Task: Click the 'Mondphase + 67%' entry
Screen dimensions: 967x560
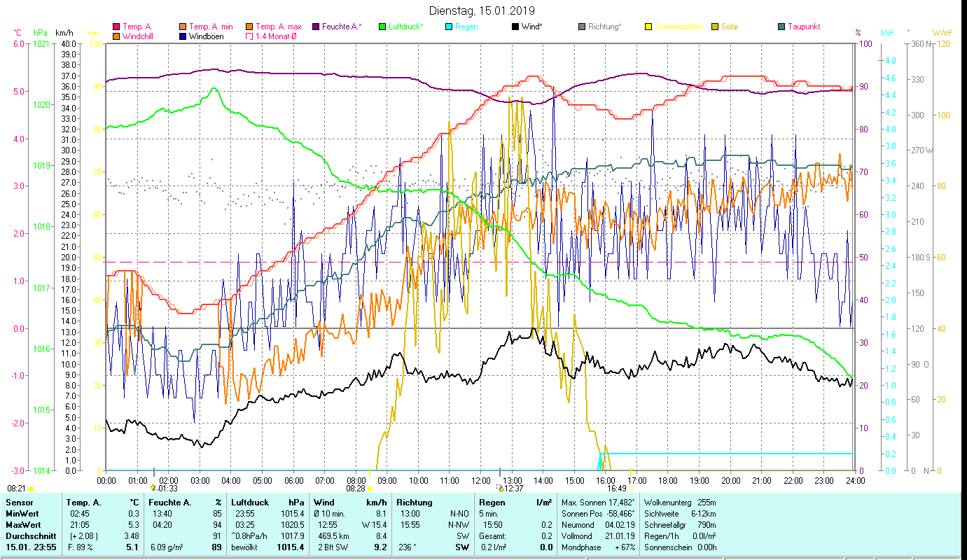Action: point(599,547)
